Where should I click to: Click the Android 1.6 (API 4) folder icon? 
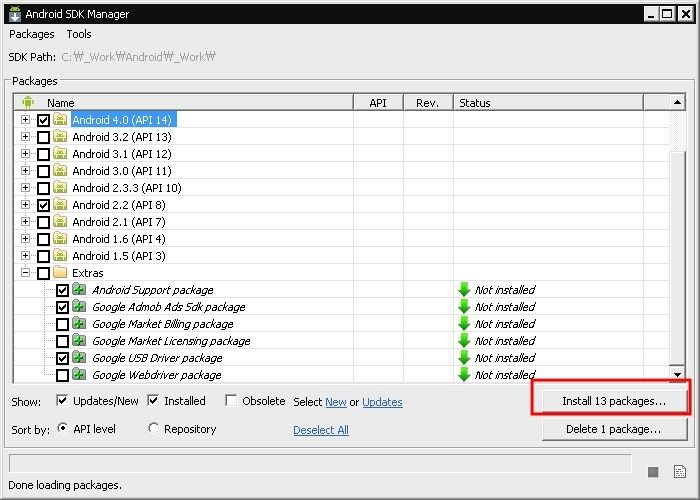point(60,238)
